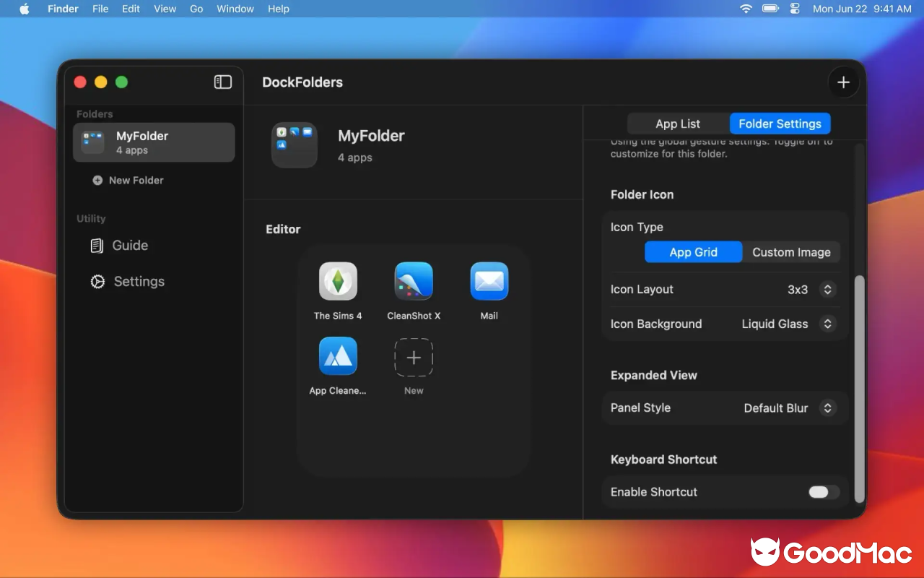
Task: Choose Custom Image icon type
Action: 791,252
